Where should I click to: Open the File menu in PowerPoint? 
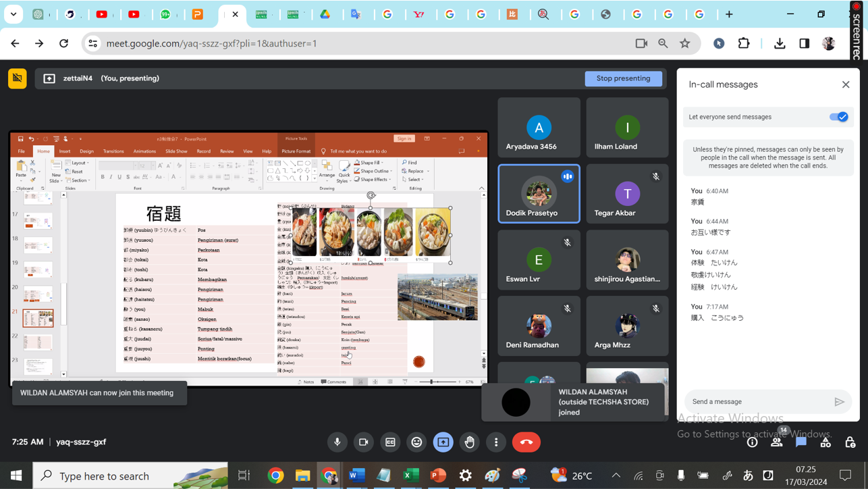(x=22, y=151)
